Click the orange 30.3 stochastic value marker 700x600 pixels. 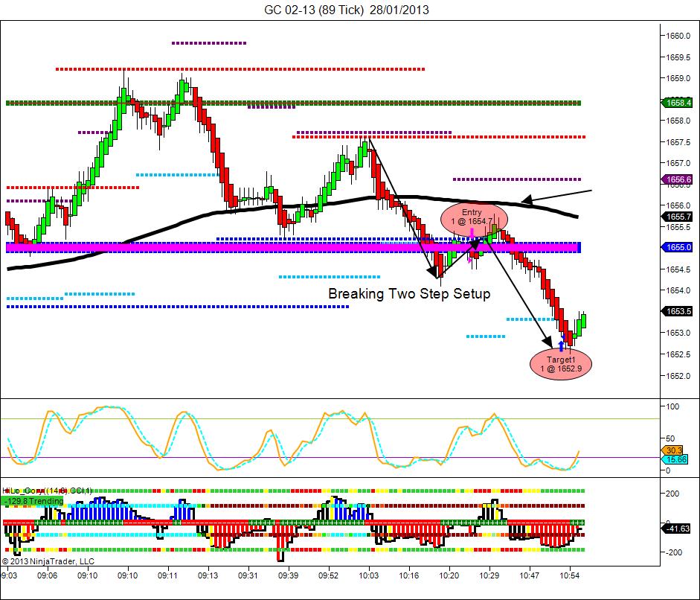pos(672,450)
